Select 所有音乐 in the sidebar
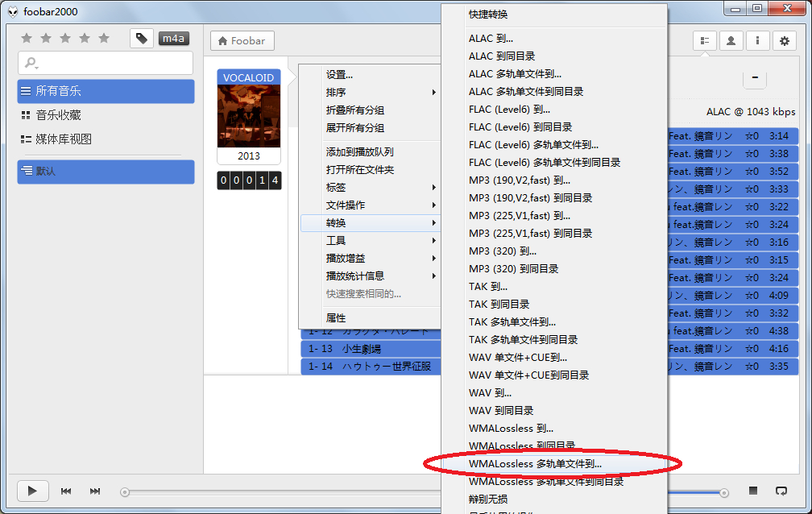Screen dimensions: 812x514 point(106,91)
